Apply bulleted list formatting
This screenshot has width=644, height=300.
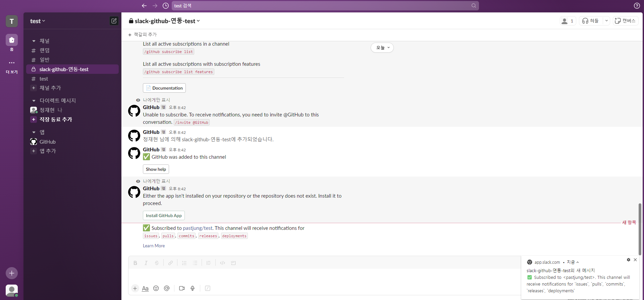coord(195,263)
